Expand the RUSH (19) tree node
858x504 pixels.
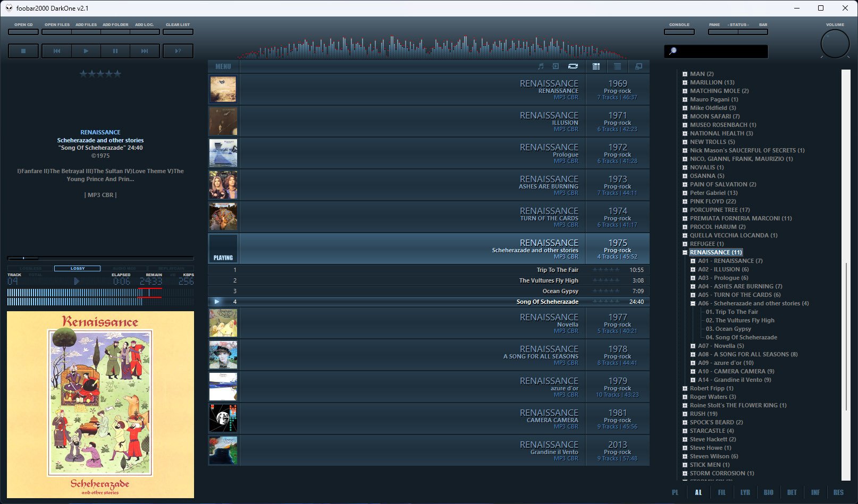pyautogui.click(x=685, y=414)
